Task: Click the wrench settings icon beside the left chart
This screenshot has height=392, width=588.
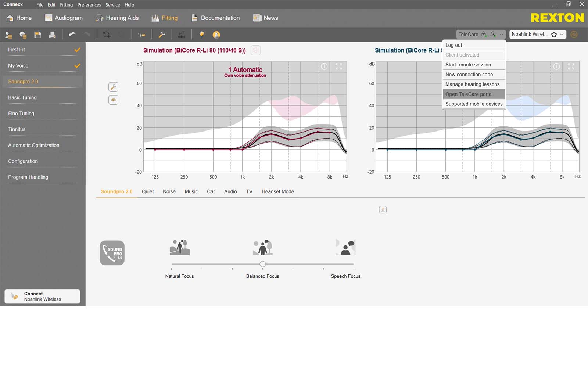Action: point(113,87)
